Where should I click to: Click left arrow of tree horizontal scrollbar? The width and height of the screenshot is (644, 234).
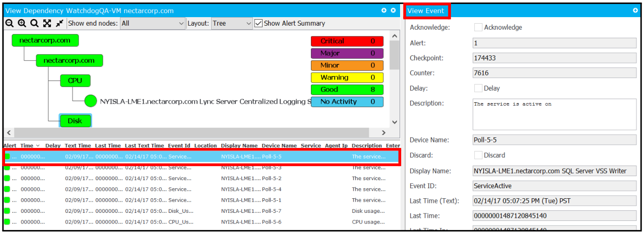[x=8, y=133]
